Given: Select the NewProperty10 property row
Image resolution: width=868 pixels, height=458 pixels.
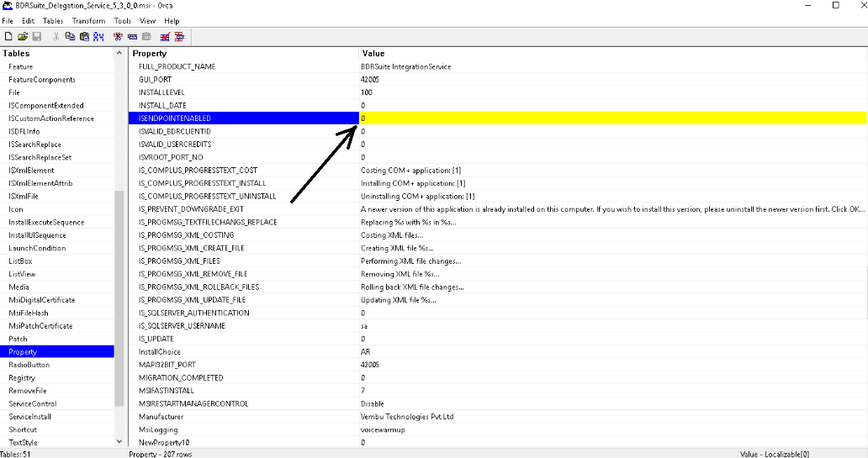Looking at the screenshot, I should pyautogui.click(x=164, y=443).
